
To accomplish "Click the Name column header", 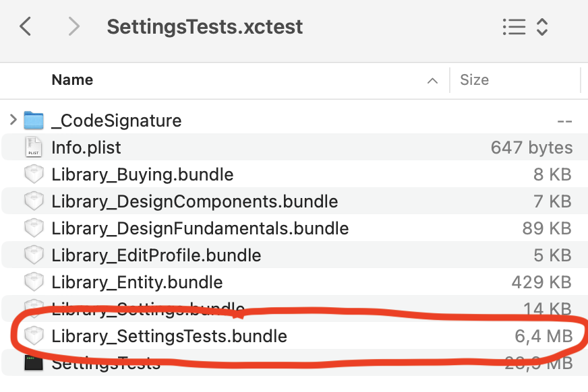I will (72, 79).
